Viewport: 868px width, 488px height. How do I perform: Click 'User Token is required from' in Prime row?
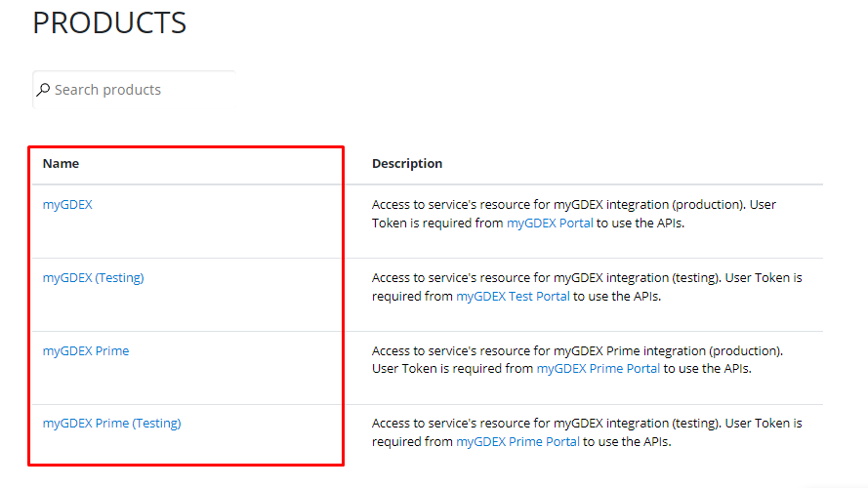pos(452,369)
